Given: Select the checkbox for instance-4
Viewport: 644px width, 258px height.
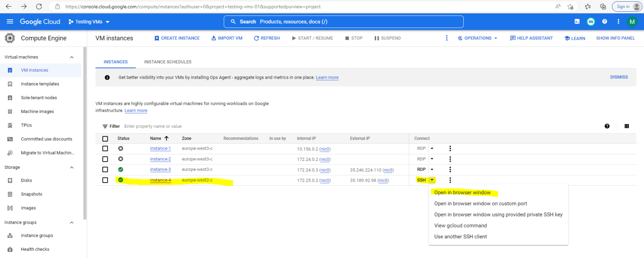Looking at the screenshot, I should (x=106, y=180).
